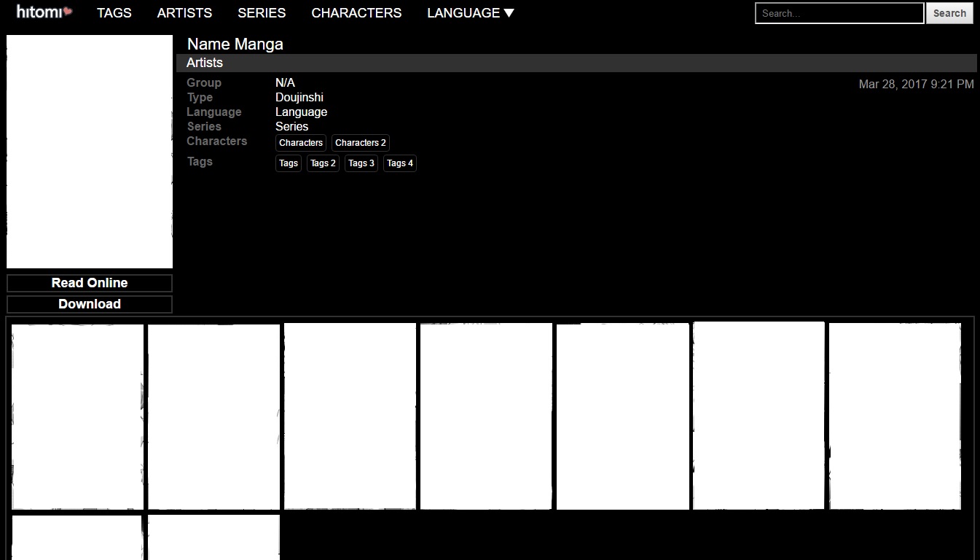This screenshot has height=560, width=980.
Task: Open the Doujinshi type link
Action: [x=299, y=98]
